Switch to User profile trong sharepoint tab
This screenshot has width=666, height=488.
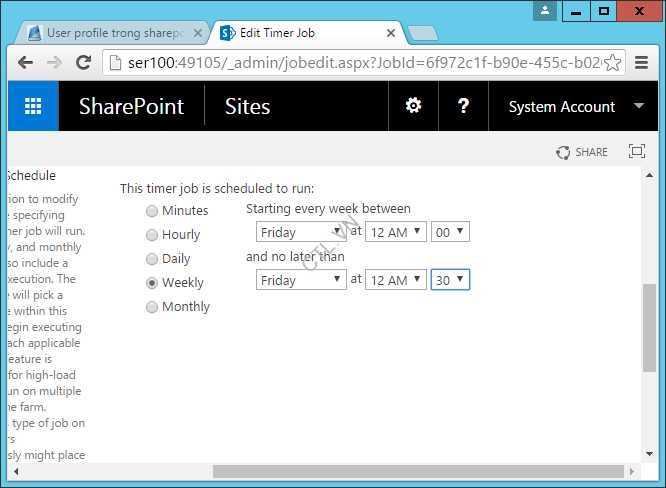[110, 33]
